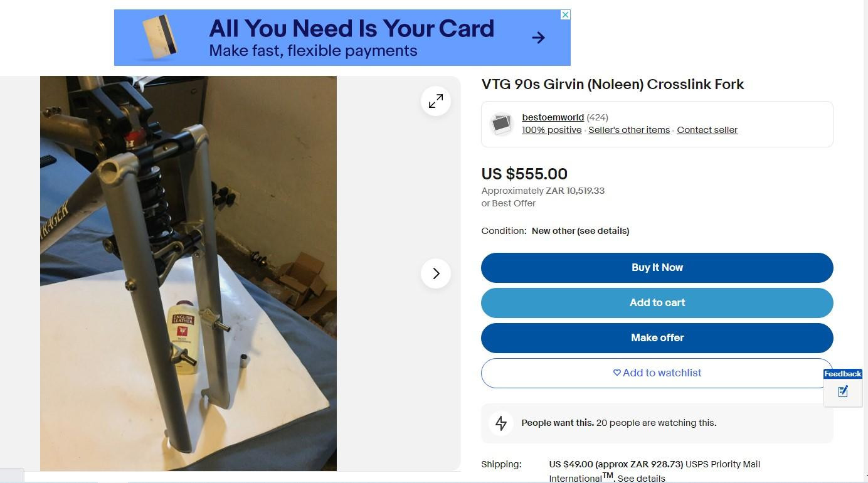Screen dimensions: 868x483
Task: Browse Seller's other items
Action: click(x=629, y=130)
